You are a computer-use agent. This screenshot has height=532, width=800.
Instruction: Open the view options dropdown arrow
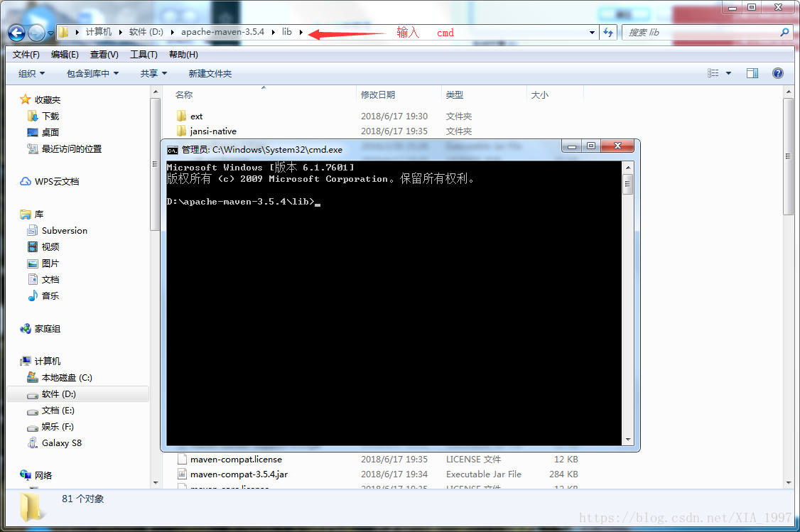pos(728,73)
